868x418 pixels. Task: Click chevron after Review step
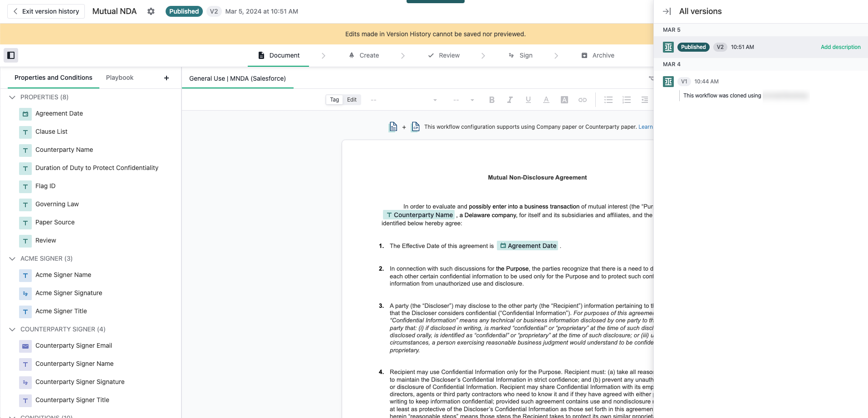tap(483, 56)
